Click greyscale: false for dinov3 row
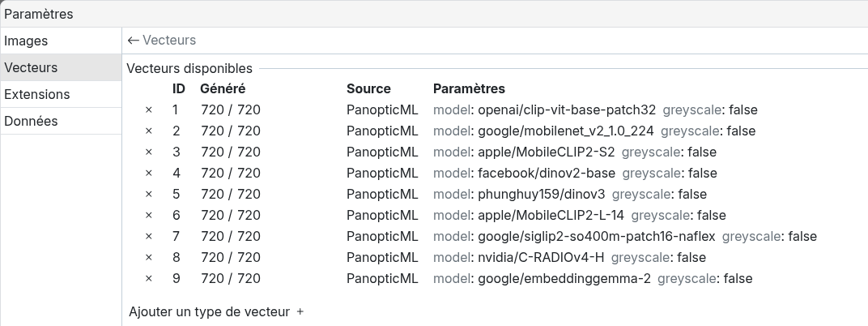 click(659, 195)
